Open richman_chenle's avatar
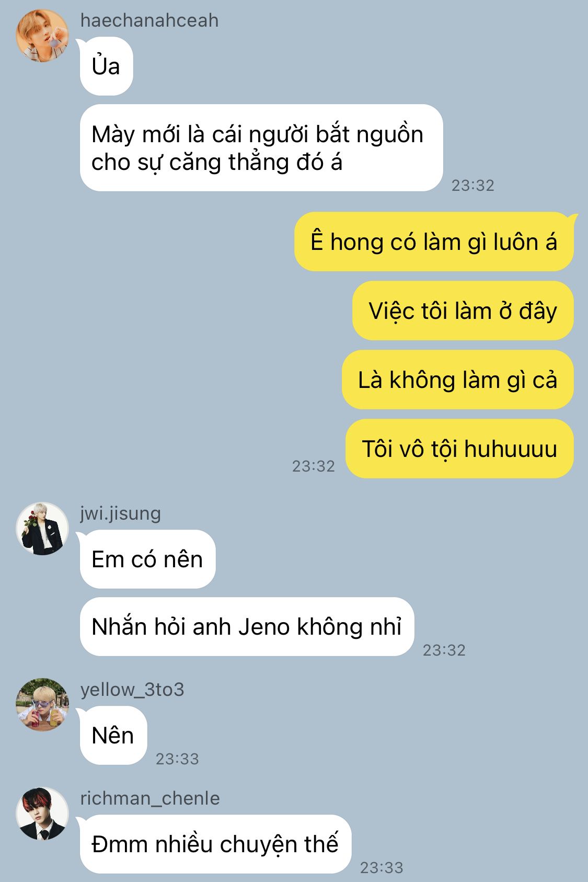The height and width of the screenshot is (882, 588). click(x=42, y=814)
